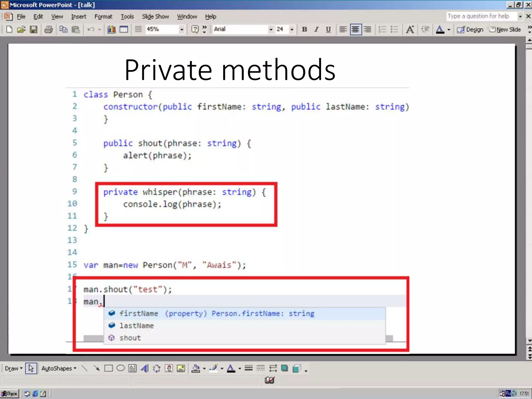532x399 pixels.
Task: Apply Fill Color paint bucket
Action: coord(196,368)
